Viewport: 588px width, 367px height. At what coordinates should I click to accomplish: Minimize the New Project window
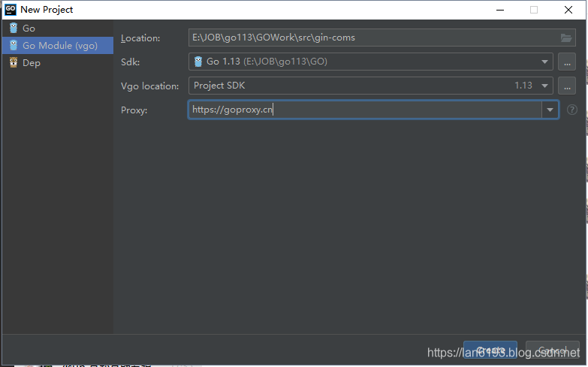pyautogui.click(x=500, y=10)
